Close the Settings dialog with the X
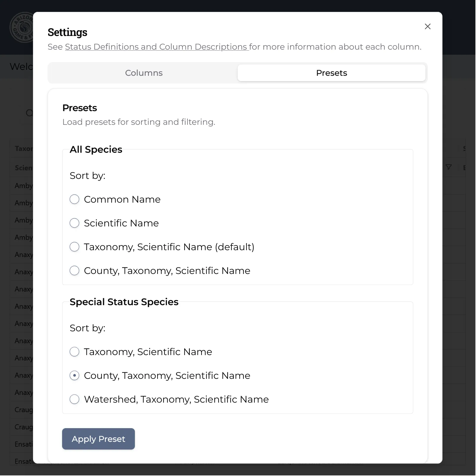 point(428,26)
